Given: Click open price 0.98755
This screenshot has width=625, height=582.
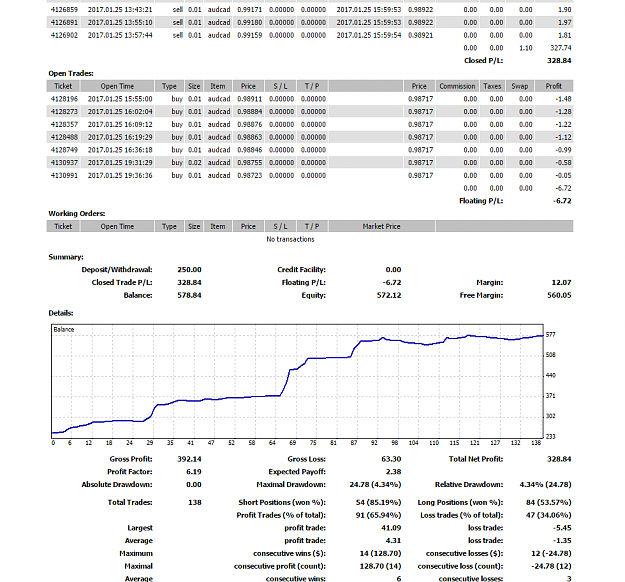Looking at the screenshot, I should pyautogui.click(x=250, y=163).
